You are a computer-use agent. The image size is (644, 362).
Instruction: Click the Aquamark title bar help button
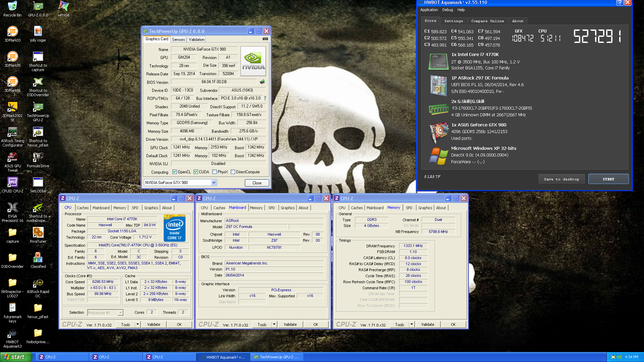(x=620, y=3)
